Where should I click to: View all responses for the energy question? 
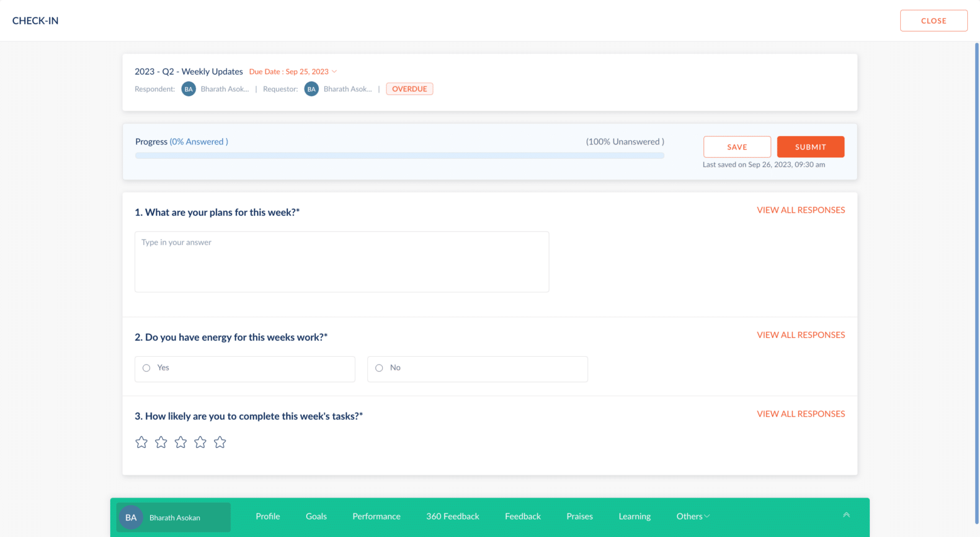(801, 335)
